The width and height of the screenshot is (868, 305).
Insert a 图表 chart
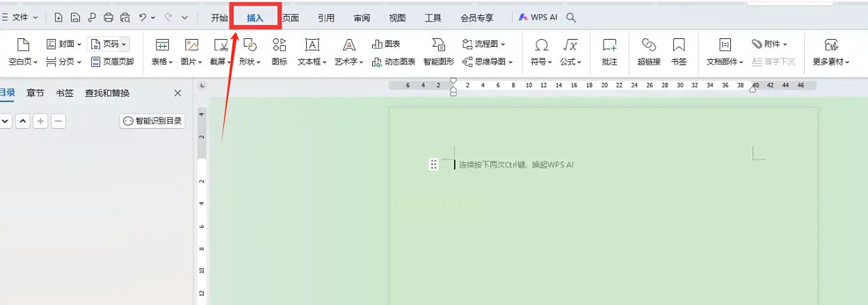tap(386, 44)
